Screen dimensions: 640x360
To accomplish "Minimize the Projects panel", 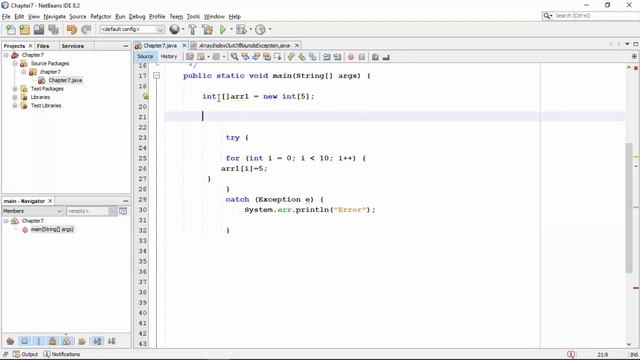I will point(125,46).
